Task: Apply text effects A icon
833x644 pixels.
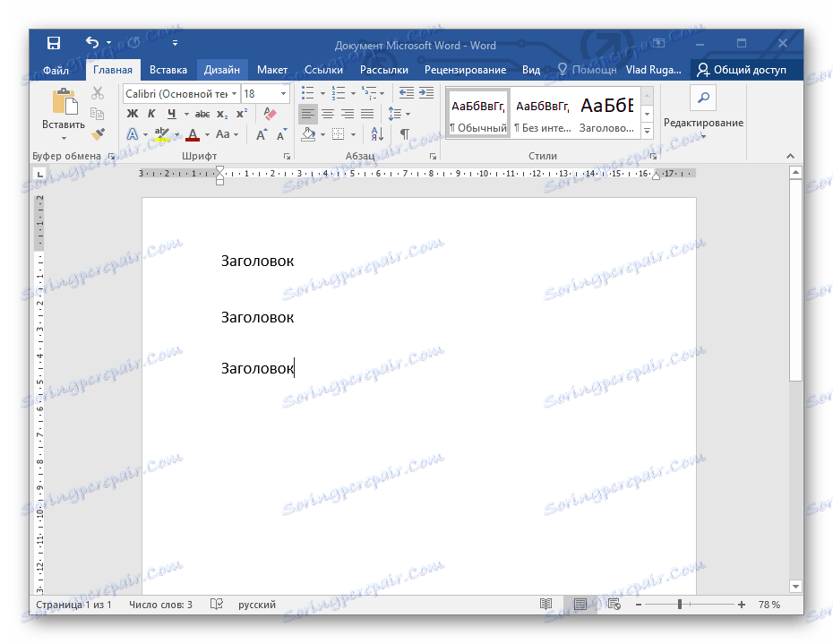Action: pos(133,133)
